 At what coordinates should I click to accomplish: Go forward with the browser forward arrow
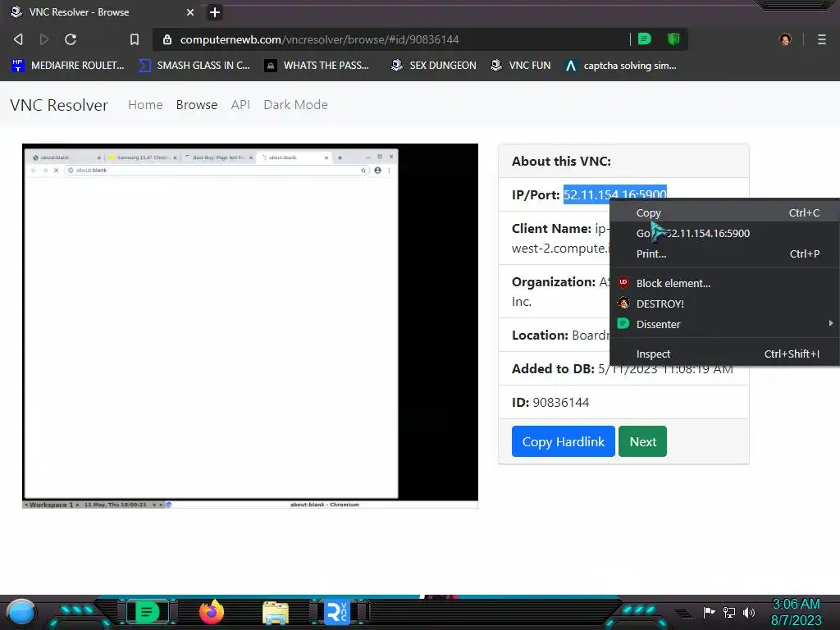[x=44, y=39]
